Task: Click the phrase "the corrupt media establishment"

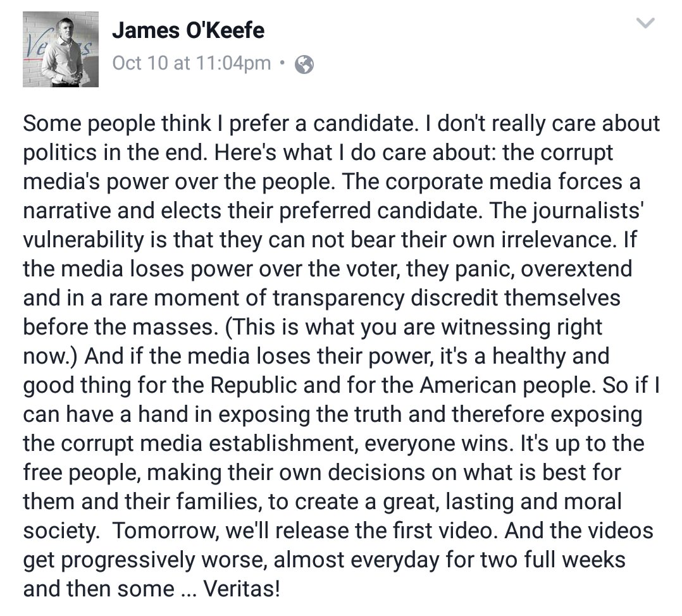Action: (191, 444)
